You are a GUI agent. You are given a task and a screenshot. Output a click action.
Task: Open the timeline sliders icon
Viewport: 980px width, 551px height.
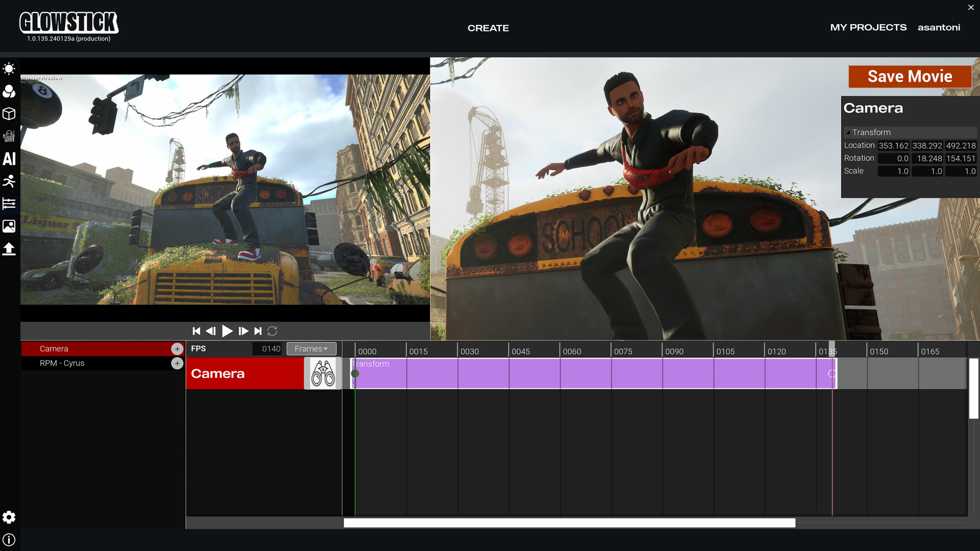pyautogui.click(x=9, y=204)
